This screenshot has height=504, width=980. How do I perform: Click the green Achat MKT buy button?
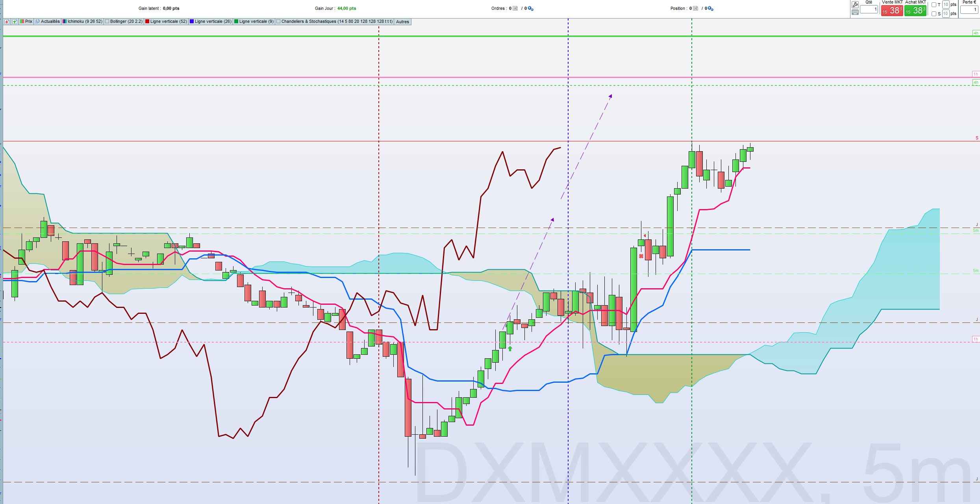(915, 11)
